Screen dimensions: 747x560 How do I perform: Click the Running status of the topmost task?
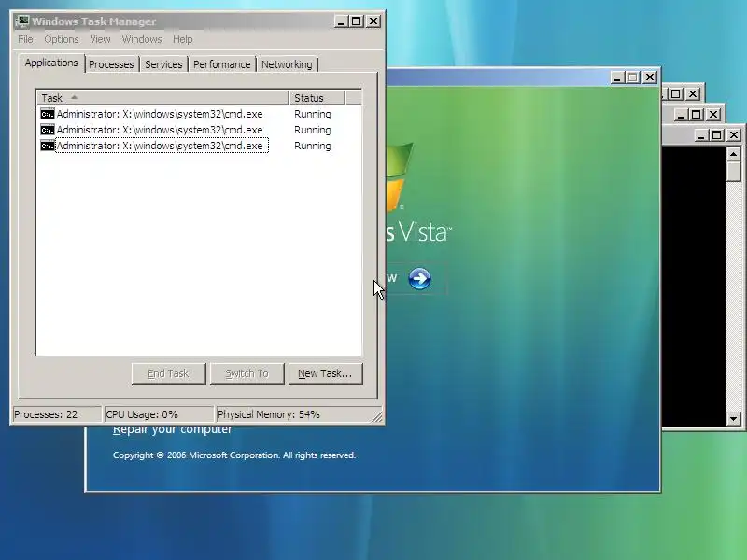point(313,114)
